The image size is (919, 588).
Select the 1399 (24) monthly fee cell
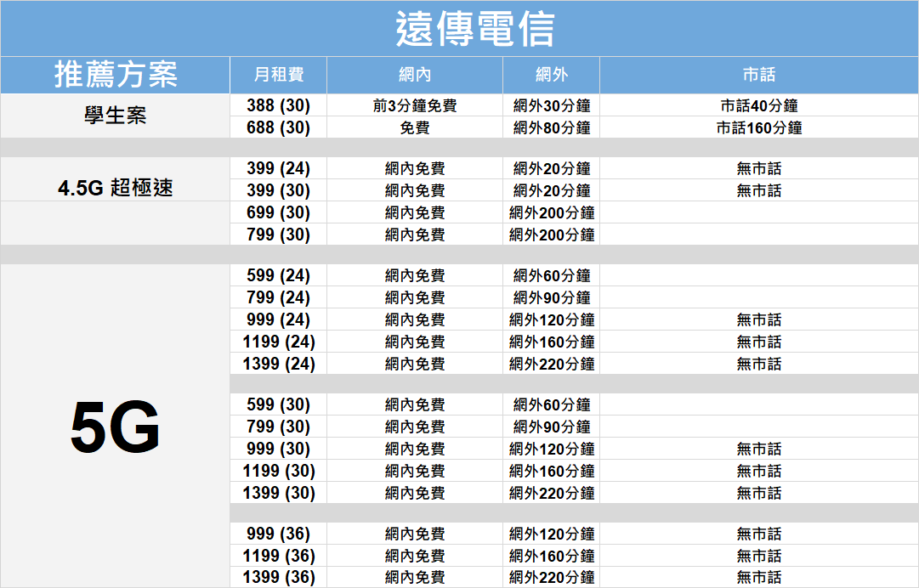coord(278,364)
